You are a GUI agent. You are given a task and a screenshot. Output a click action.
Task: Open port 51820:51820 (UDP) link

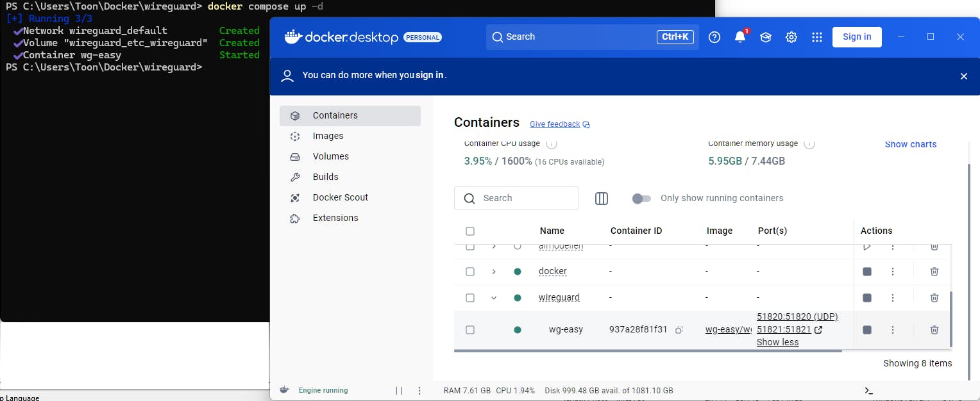tap(797, 317)
